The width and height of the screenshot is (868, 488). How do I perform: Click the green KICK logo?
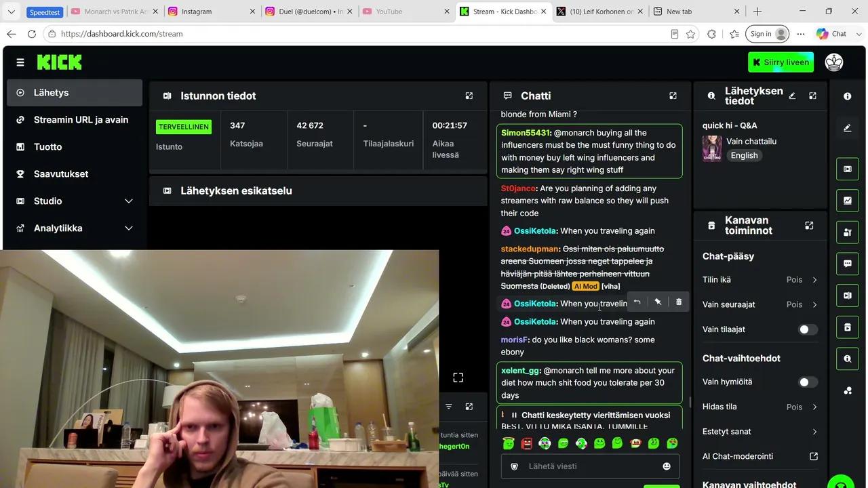pos(60,62)
